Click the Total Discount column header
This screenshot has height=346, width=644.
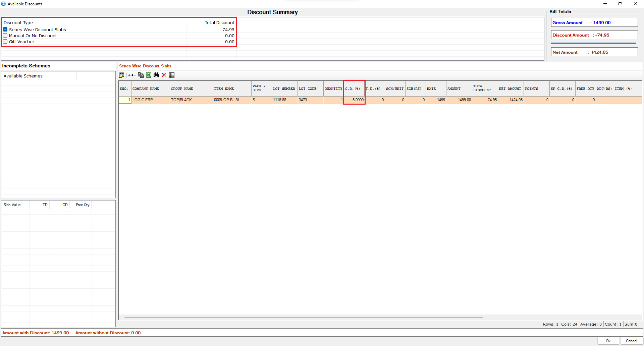click(484, 88)
